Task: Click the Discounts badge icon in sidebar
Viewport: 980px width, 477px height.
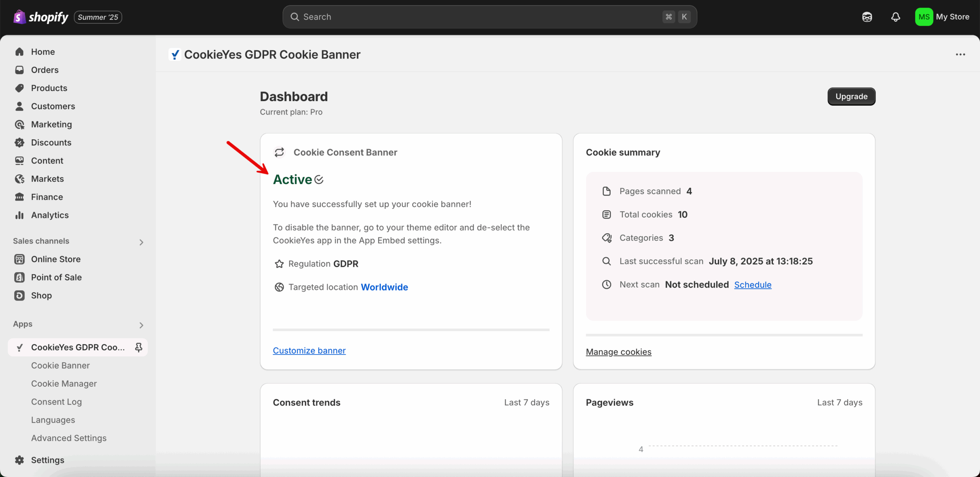Action: 20,142
